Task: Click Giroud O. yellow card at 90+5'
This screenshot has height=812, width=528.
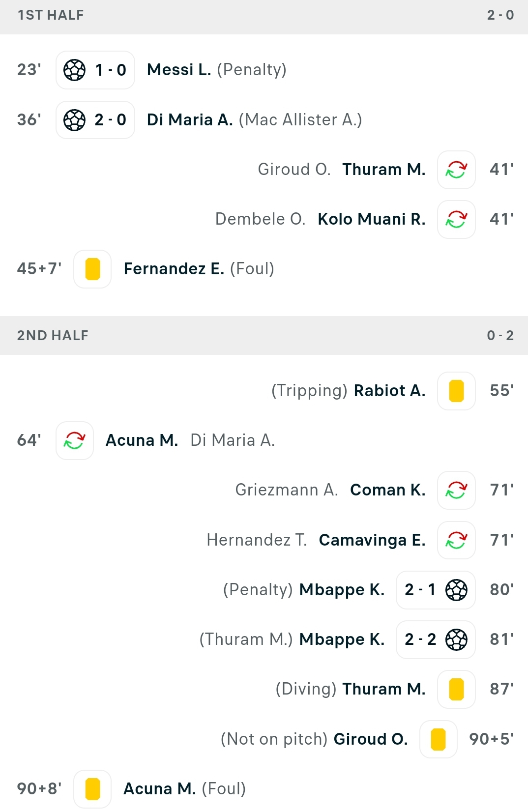Action: coord(438,739)
